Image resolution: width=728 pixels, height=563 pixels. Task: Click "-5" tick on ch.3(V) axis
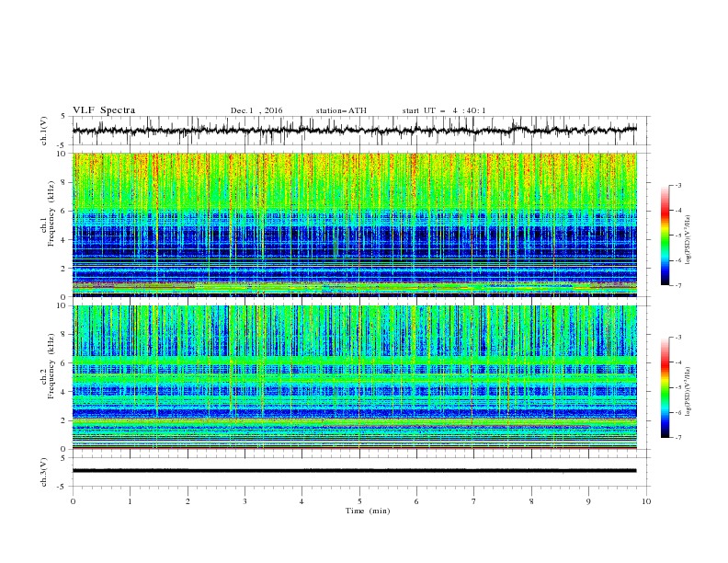tap(63, 487)
